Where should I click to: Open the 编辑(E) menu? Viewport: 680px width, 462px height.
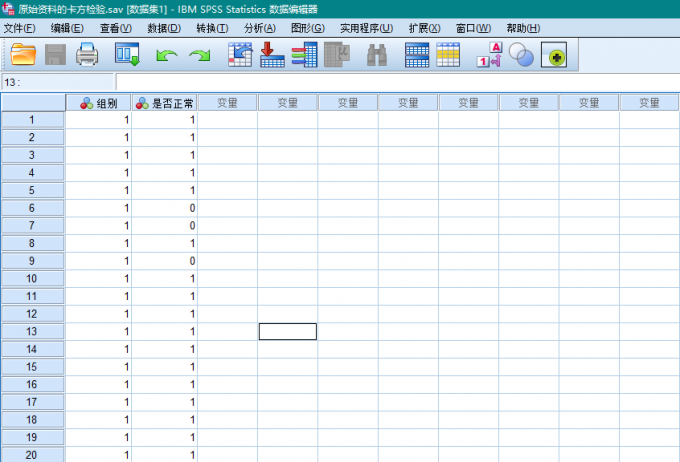[67, 28]
